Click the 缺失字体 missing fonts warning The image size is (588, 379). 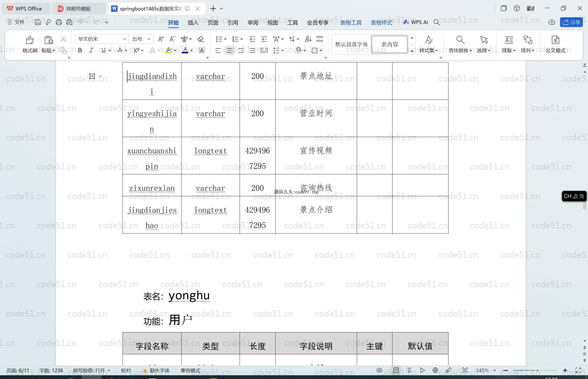point(156,370)
